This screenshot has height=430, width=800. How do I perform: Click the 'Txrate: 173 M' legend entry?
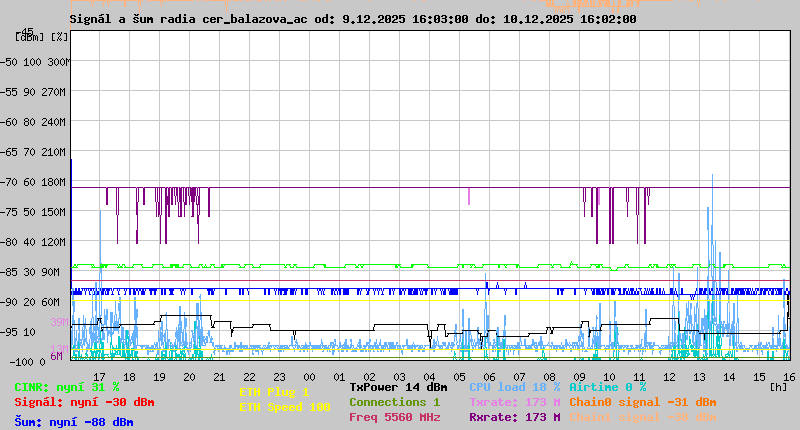515,402
